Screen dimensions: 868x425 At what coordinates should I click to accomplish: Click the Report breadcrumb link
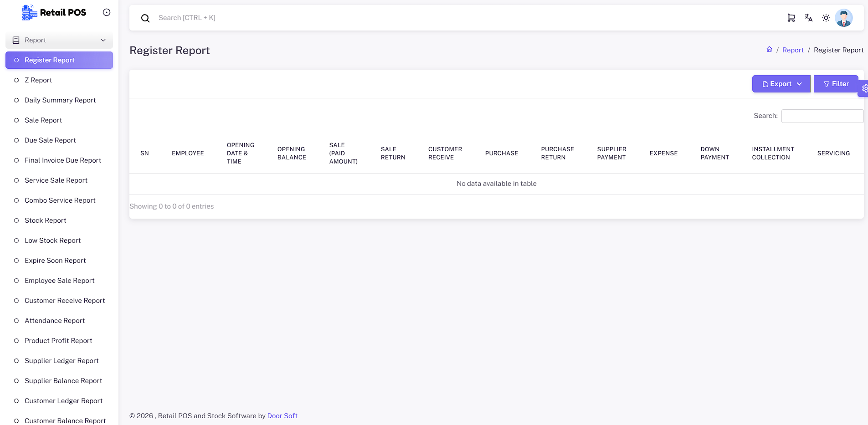tap(793, 50)
